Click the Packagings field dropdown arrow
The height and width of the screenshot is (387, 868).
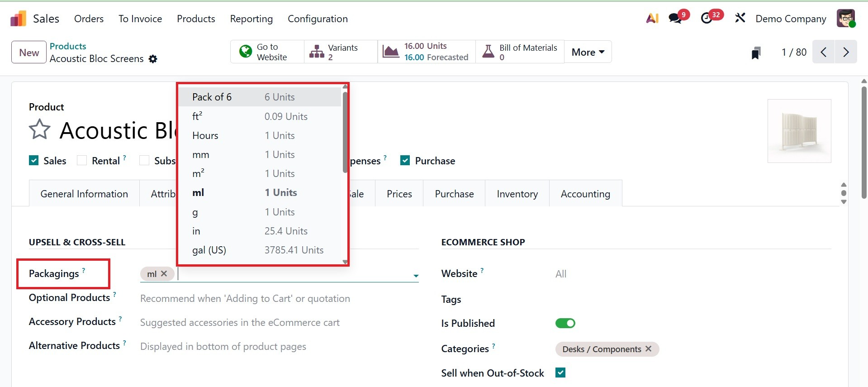coord(416,276)
